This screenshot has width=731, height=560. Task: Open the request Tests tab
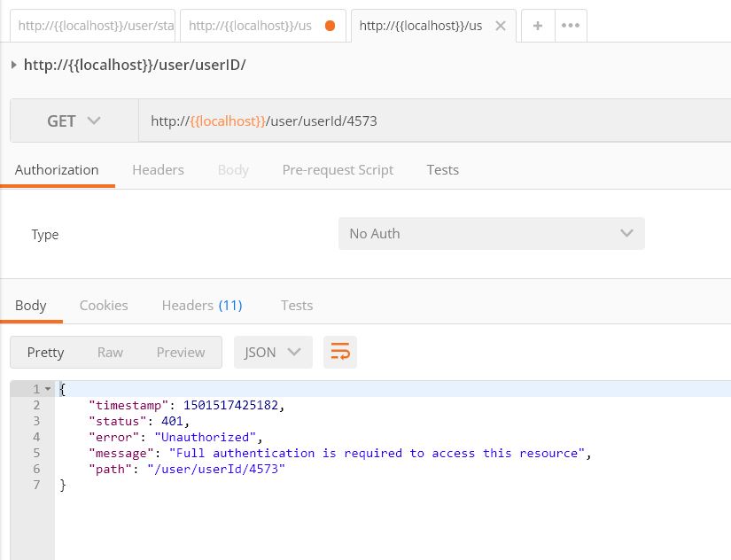pyautogui.click(x=443, y=169)
